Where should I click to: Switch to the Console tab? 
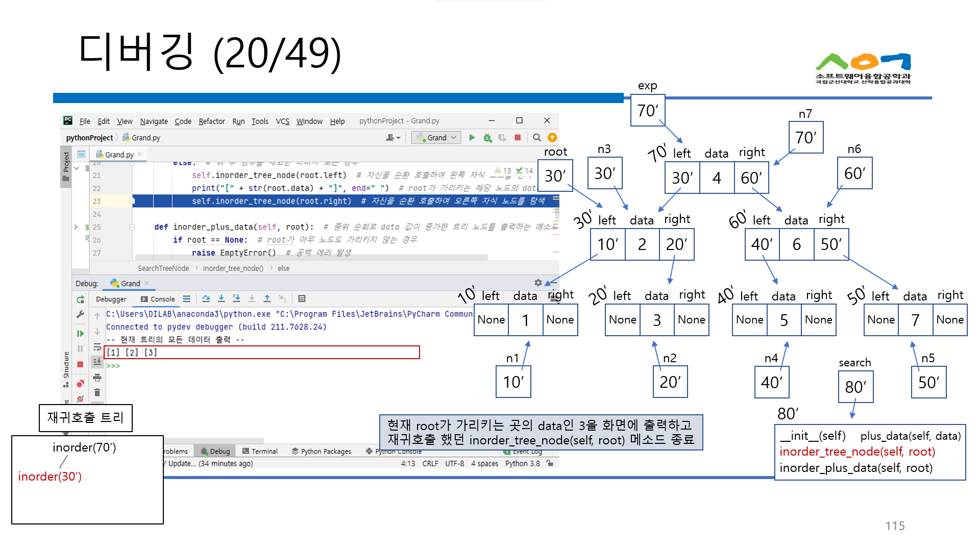(x=158, y=299)
